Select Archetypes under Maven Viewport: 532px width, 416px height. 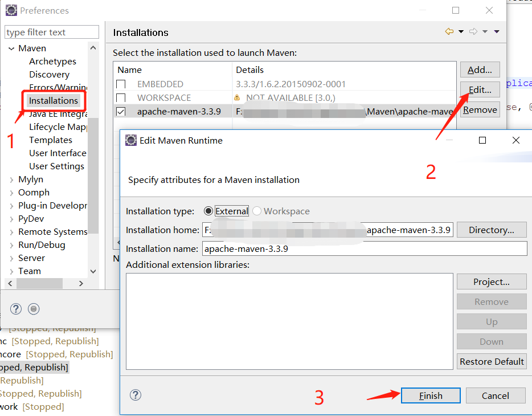pos(52,62)
